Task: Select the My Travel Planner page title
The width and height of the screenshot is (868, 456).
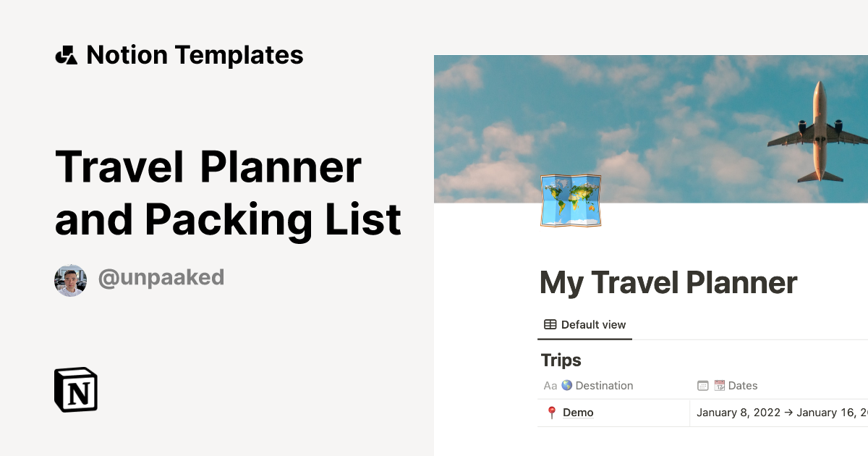Action: (668, 282)
